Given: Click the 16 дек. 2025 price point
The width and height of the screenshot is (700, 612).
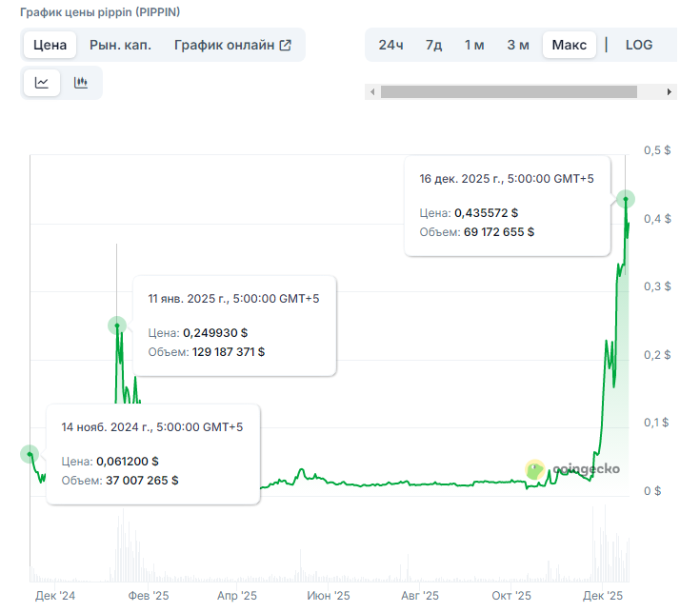Looking at the screenshot, I should point(625,199).
